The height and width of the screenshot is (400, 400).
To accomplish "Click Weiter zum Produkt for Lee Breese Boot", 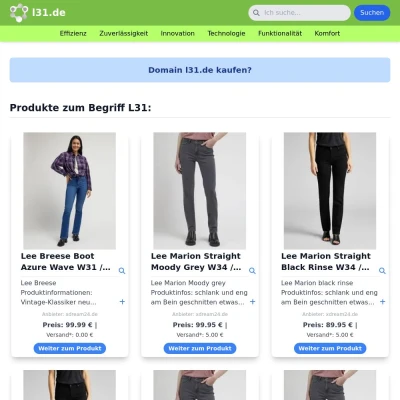I will coord(70,348).
